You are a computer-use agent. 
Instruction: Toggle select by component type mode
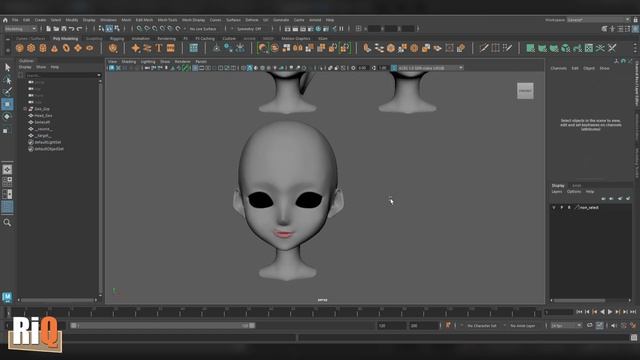tap(117, 29)
